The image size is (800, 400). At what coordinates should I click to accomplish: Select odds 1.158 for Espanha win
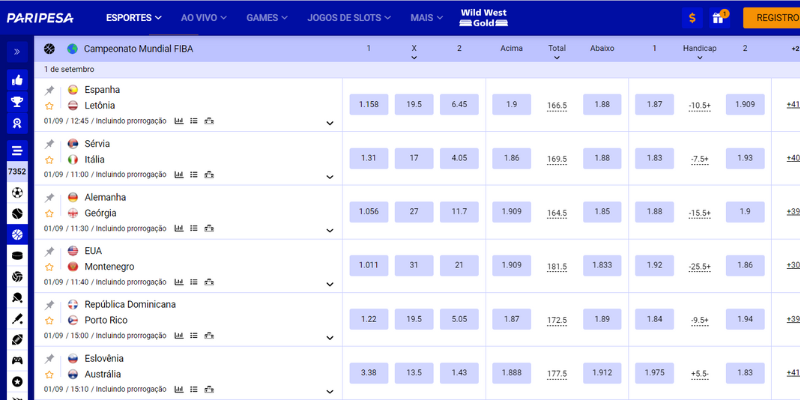pyautogui.click(x=369, y=105)
